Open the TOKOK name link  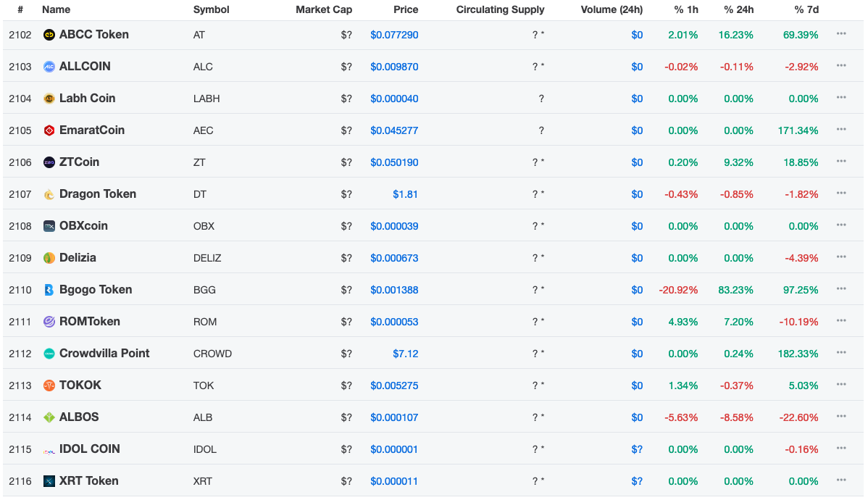coord(80,386)
